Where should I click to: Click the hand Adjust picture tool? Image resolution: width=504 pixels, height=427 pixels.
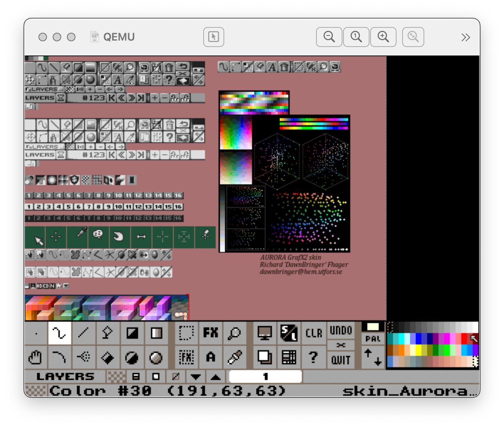click(35, 357)
